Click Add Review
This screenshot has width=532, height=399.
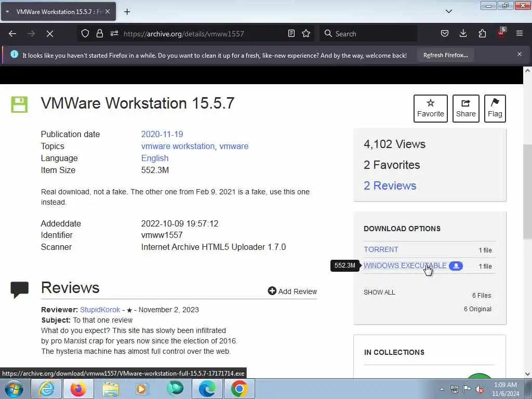point(292,291)
